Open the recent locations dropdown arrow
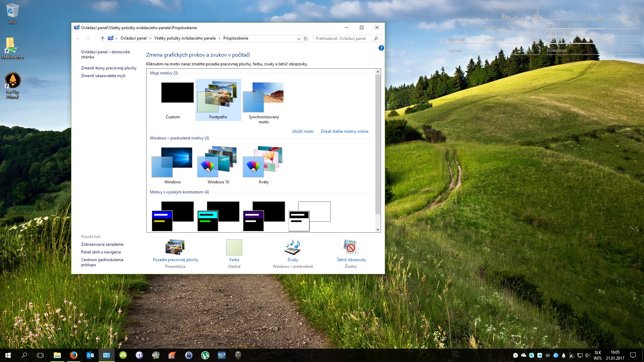 96,39
